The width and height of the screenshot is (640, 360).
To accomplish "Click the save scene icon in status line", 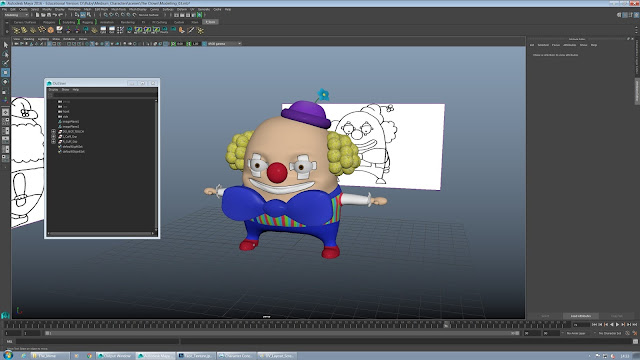I will tap(49, 15).
